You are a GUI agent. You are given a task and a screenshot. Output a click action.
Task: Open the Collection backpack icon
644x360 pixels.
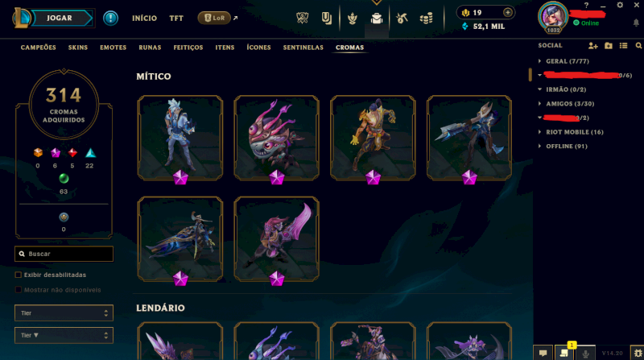376,18
